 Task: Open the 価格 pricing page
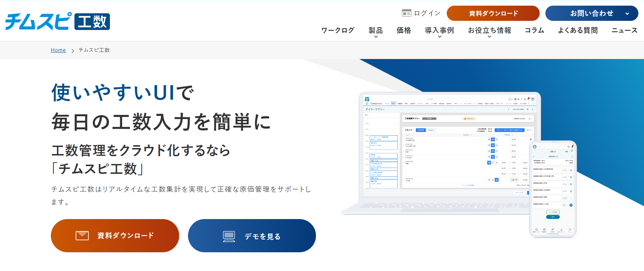point(404,30)
